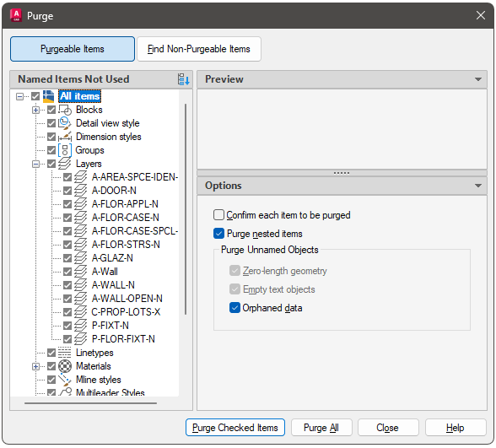Select the Groups category icon
Viewport: 496px width, 448px height.
click(x=65, y=150)
